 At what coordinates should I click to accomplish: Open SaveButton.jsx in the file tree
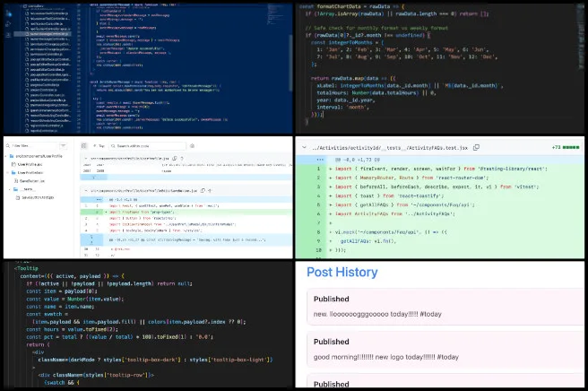30,181
